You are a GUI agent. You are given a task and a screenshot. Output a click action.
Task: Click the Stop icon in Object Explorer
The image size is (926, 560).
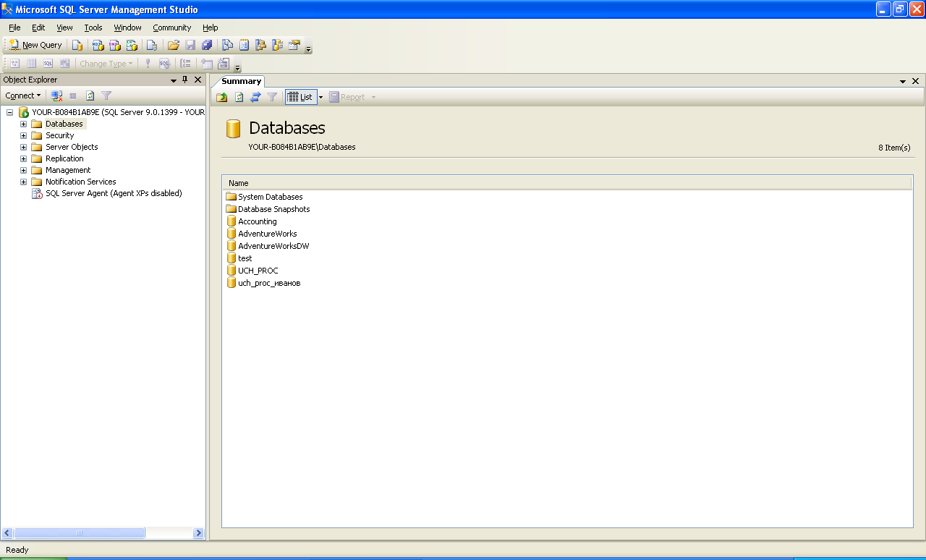click(x=73, y=96)
